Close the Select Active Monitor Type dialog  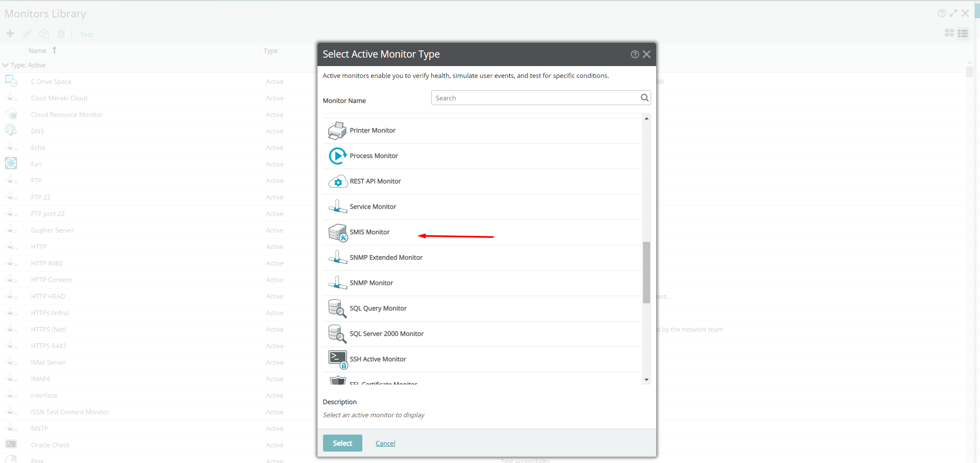coord(646,54)
